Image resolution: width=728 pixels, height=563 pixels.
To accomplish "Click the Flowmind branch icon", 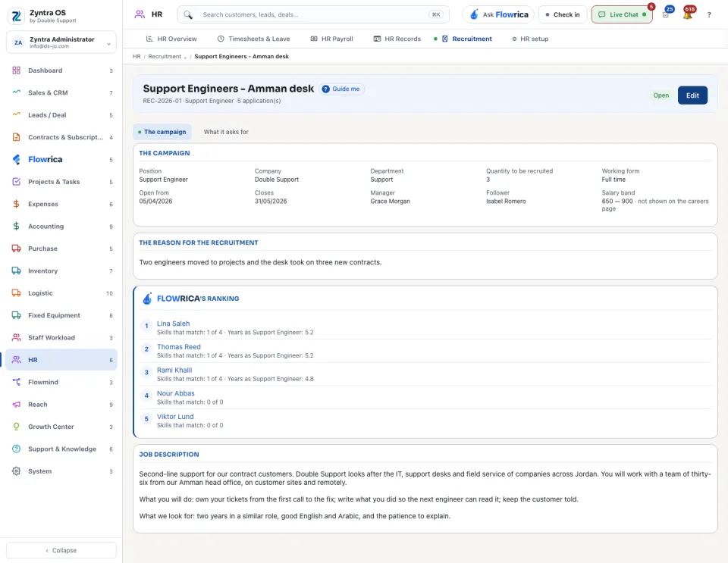I will pos(16,382).
